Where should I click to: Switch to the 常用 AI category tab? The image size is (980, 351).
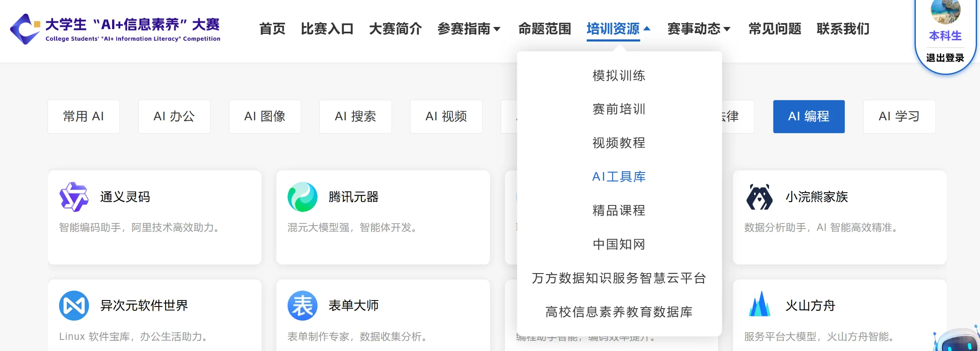pos(83,116)
